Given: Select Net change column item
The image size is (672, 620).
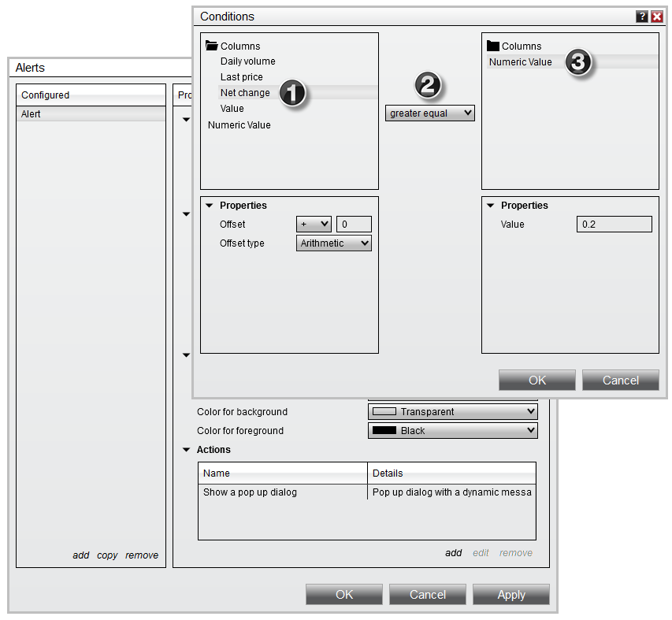Looking at the screenshot, I should point(245,93).
